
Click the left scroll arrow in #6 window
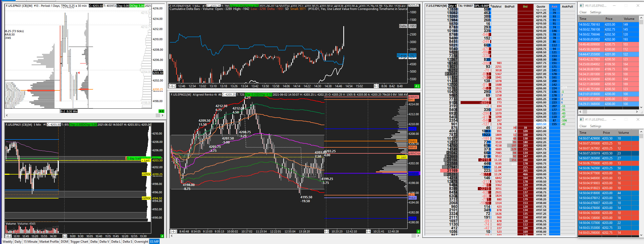click(581, 112)
